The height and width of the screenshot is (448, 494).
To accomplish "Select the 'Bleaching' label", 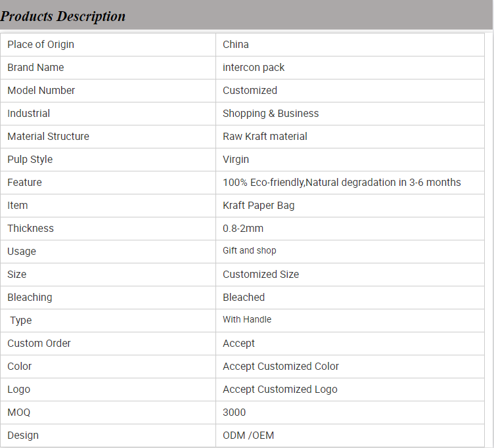I will (30, 298).
